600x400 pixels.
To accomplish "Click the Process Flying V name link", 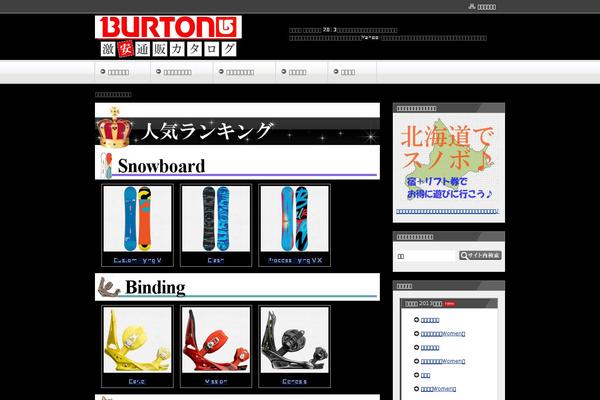I will click(295, 260).
